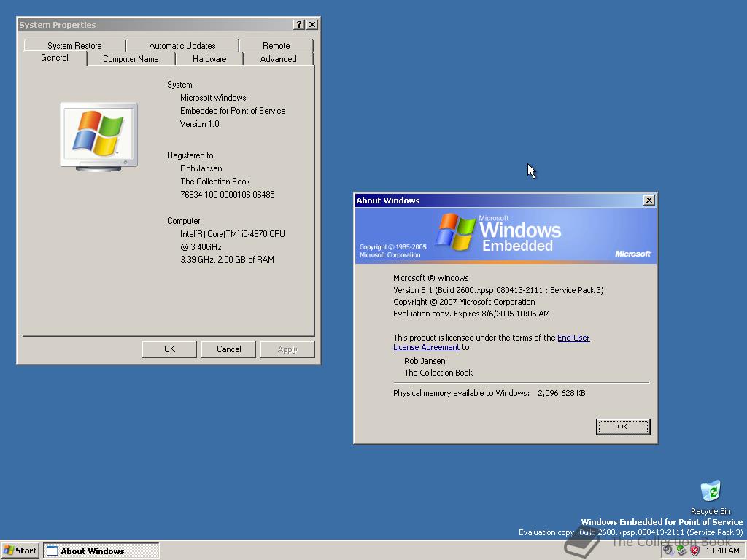This screenshot has width=747, height=560.
Task: Click the '3.39 GHz, 2.00 GB of RAM' text
Action: point(227,260)
